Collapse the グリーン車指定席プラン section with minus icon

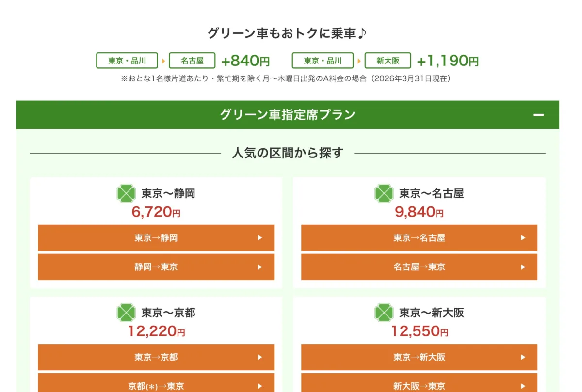click(x=538, y=115)
